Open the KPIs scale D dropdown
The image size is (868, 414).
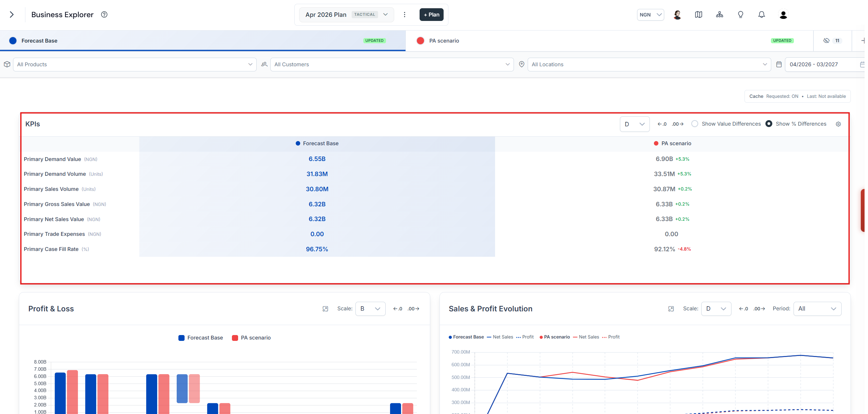click(634, 124)
